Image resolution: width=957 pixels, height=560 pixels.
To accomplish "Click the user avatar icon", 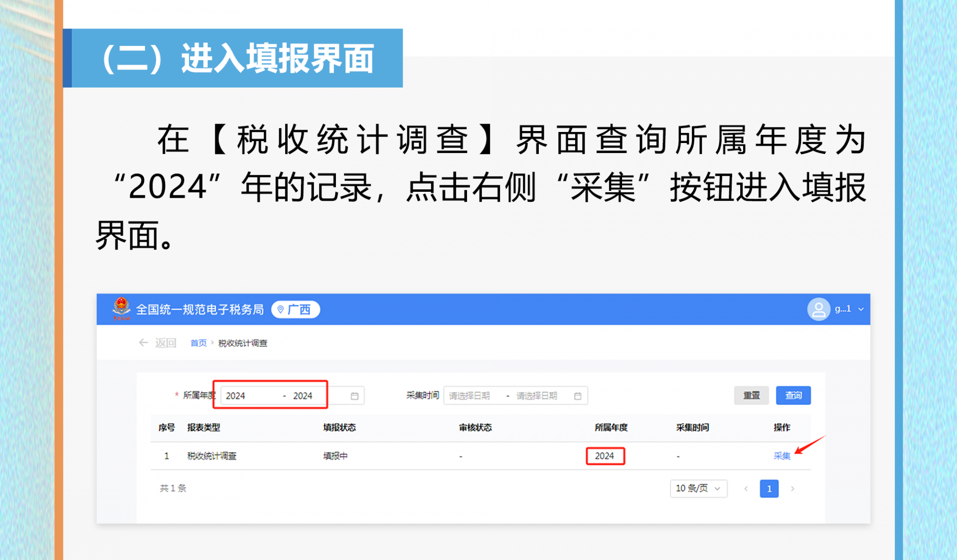I will pyautogui.click(x=818, y=309).
